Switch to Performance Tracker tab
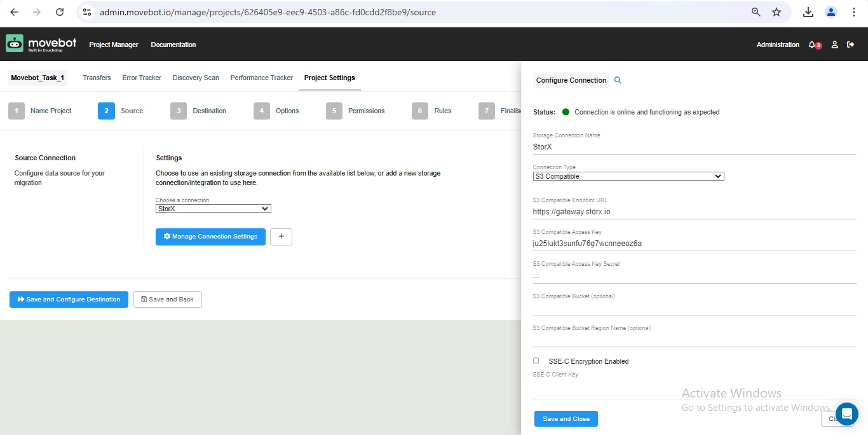The image size is (868, 435). (x=262, y=78)
